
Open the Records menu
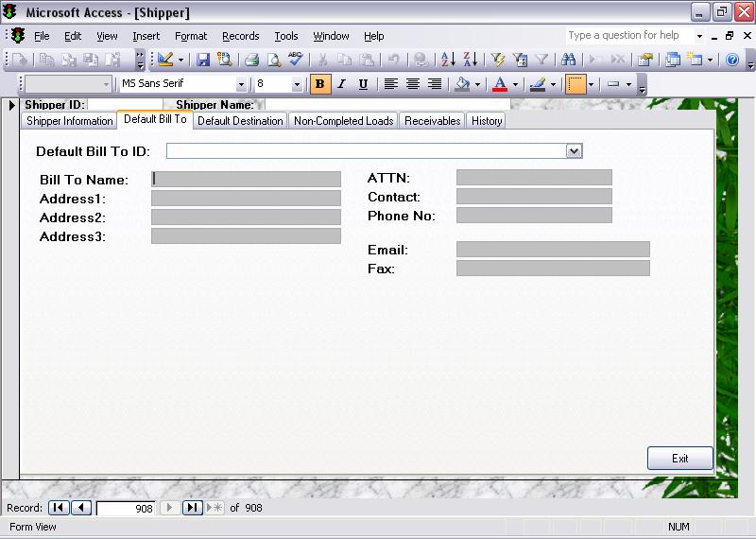pos(240,36)
